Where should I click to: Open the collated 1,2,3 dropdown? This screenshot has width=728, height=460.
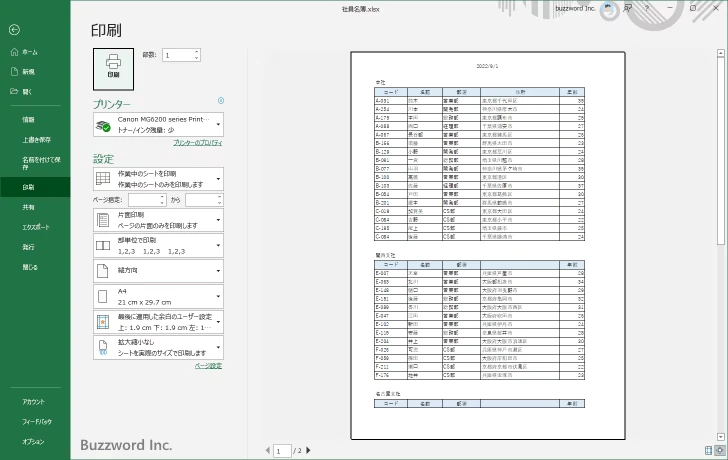point(158,246)
